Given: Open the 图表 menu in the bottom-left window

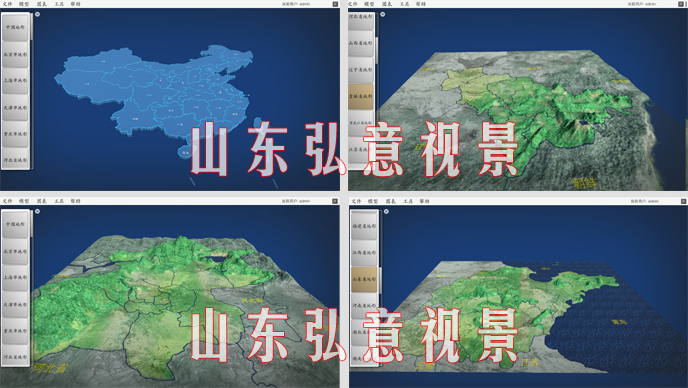Looking at the screenshot, I should 42,201.
